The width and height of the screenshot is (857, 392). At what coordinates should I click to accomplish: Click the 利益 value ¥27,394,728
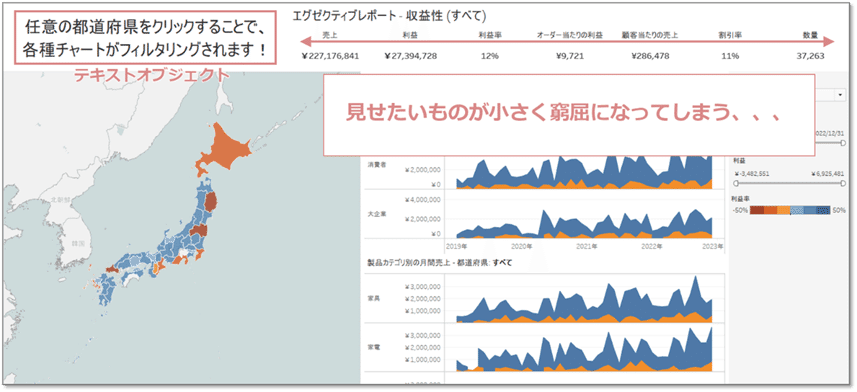pos(410,56)
